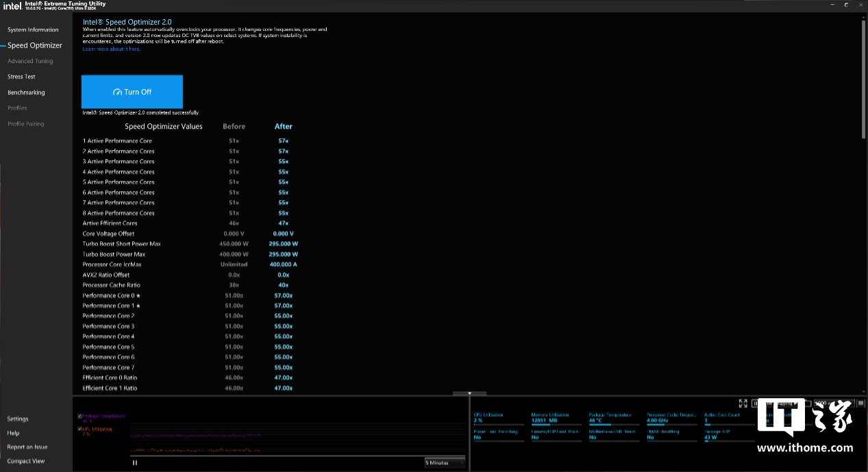Go to the Stress Test section

(x=21, y=77)
